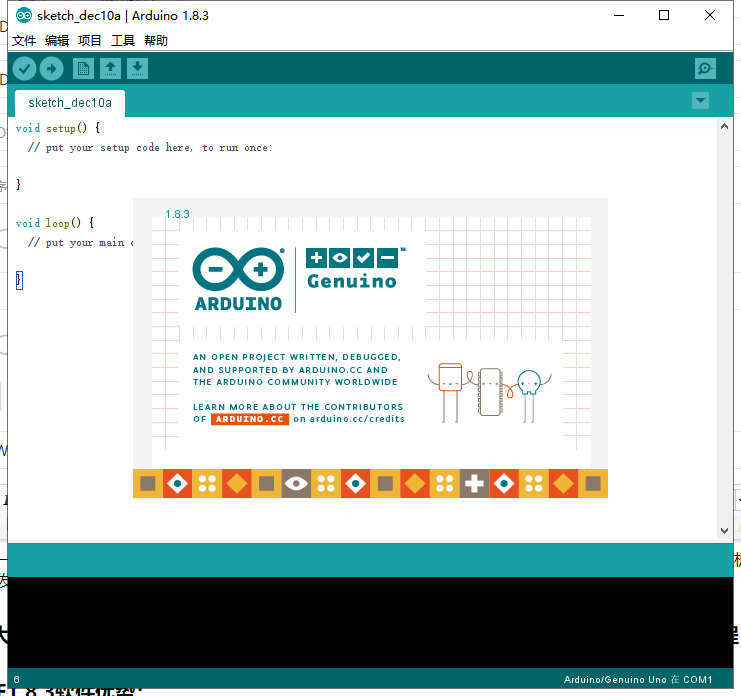Click the Verify (checkmark) button
Image resolution: width=741 pixels, height=696 pixels.
tap(25, 69)
